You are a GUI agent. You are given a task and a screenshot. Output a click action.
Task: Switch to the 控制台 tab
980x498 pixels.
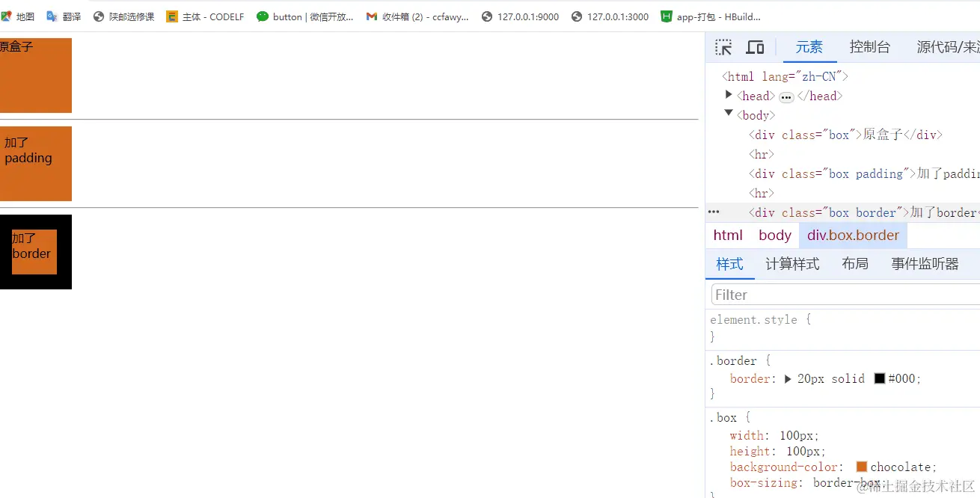coord(870,47)
